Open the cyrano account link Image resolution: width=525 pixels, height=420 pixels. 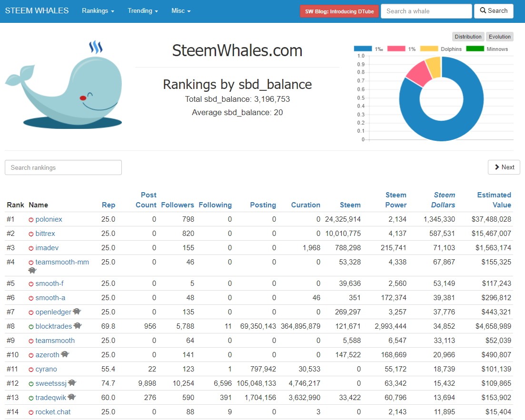pos(46,369)
